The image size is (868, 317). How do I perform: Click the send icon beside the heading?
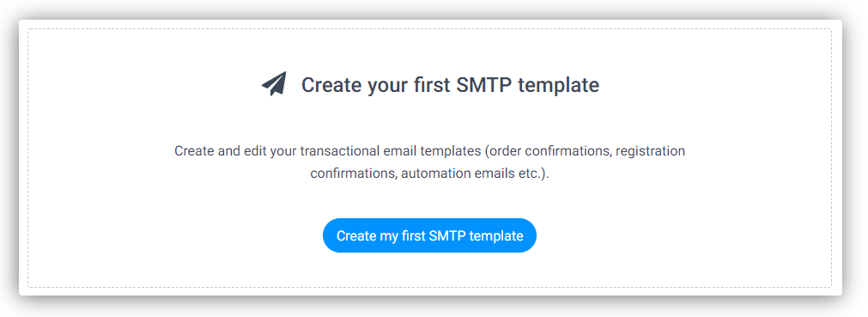274,84
